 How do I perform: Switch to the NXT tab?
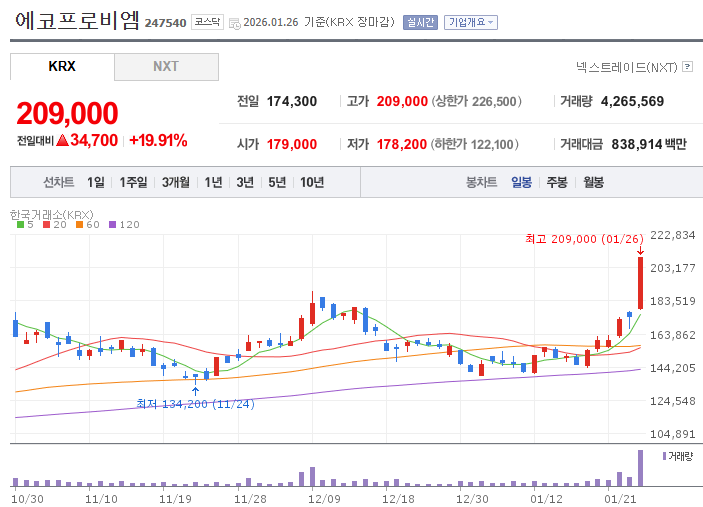[x=166, y=67]
